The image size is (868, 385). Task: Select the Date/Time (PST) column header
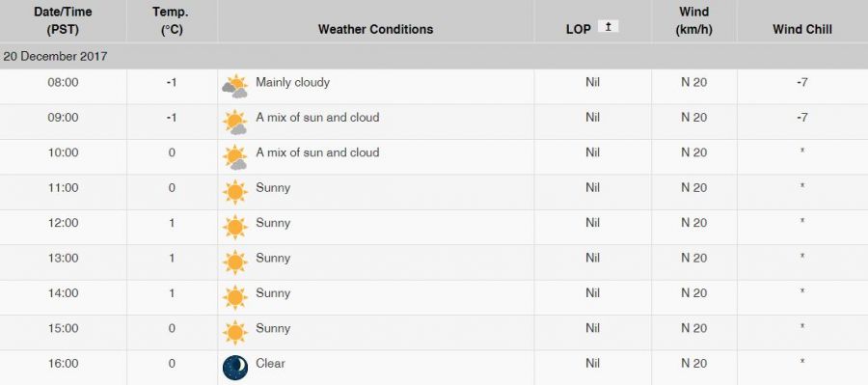(63, 21)
